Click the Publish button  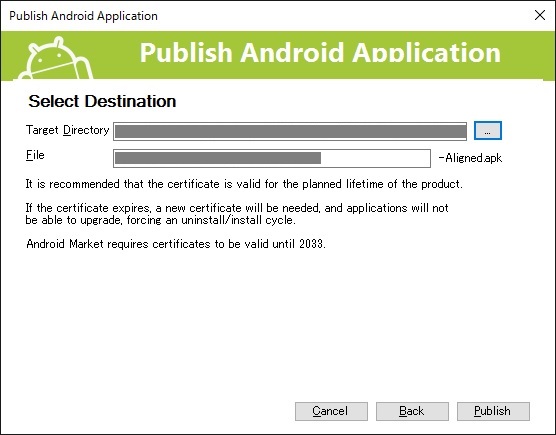(493, 411)
